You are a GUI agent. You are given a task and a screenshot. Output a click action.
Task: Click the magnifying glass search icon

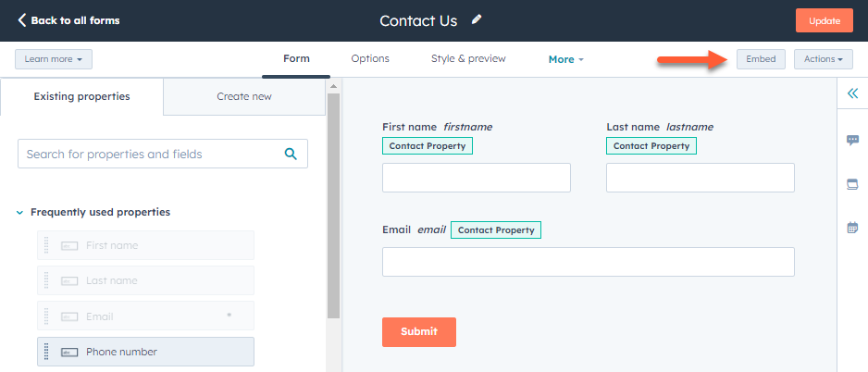291,155
